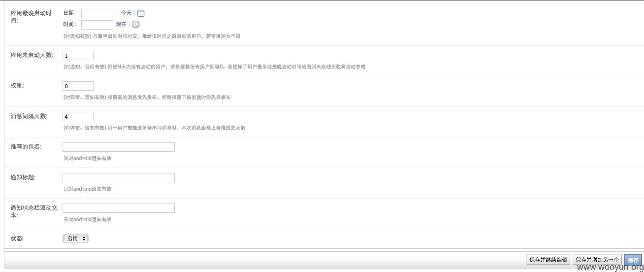Click the 权重 weight input field
This screenshot has width=644, height=272.
pos(78,86)
